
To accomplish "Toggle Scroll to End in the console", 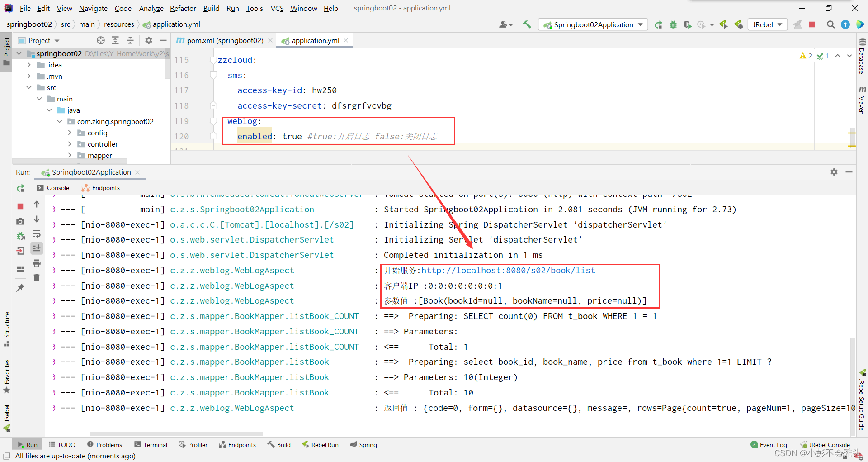I will point(37,248).
